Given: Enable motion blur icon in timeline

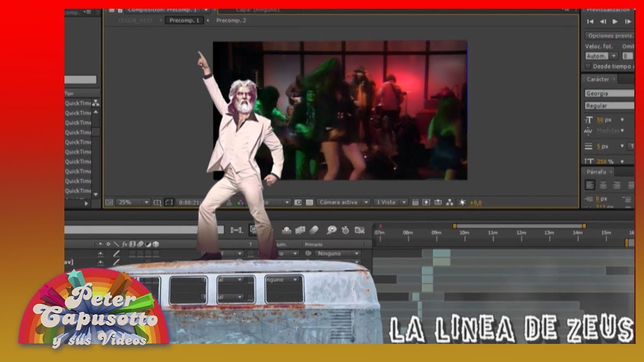Looking at the screenshot, I should tap(314, 230).
